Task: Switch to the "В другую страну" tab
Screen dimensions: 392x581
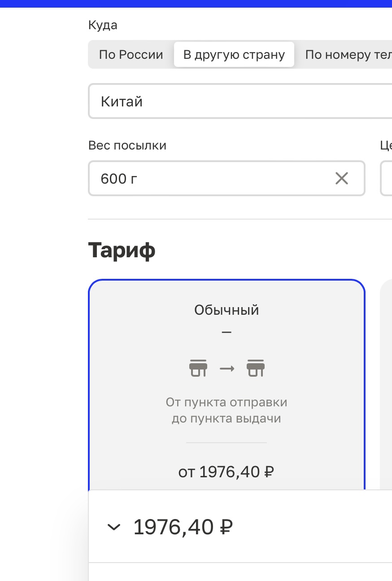Action: (x=234, y=55)
